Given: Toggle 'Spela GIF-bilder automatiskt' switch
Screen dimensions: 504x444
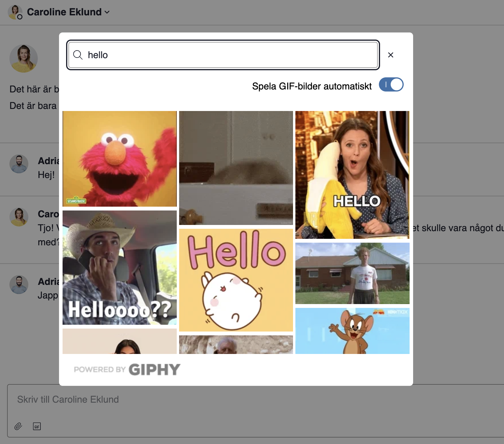Looking at the screenshot, I should (x=391, y=85).
